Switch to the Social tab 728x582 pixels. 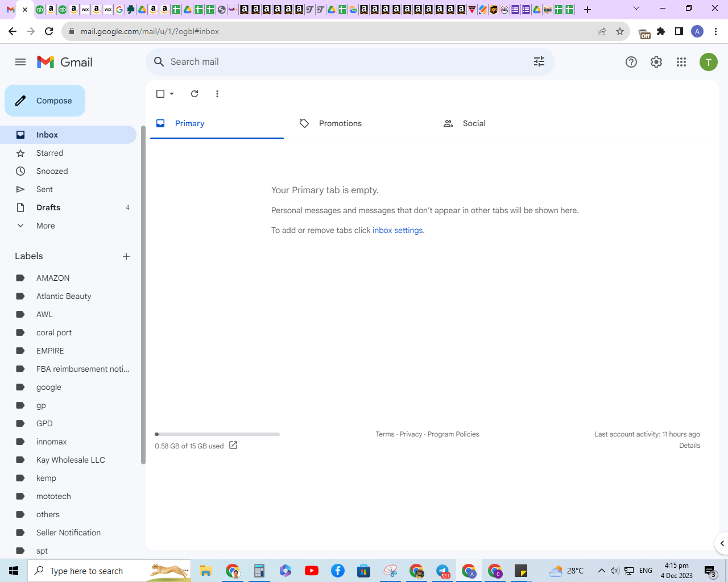pos(504,123)
